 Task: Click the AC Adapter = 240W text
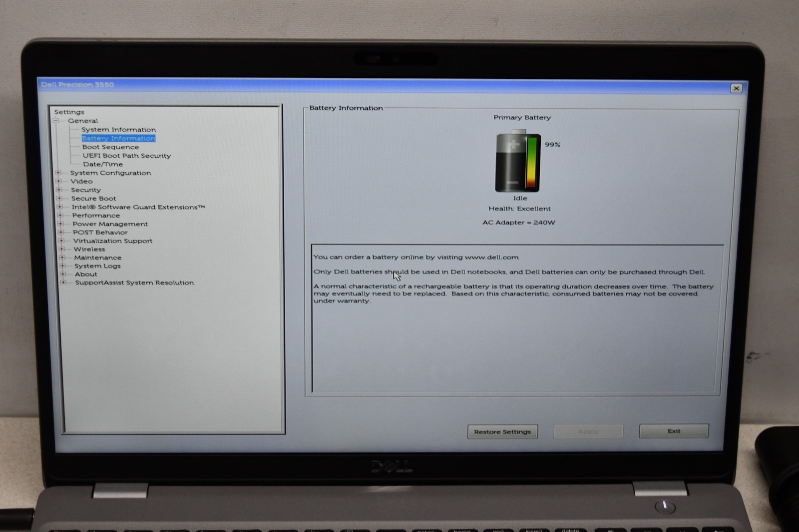tap(518, 223)
